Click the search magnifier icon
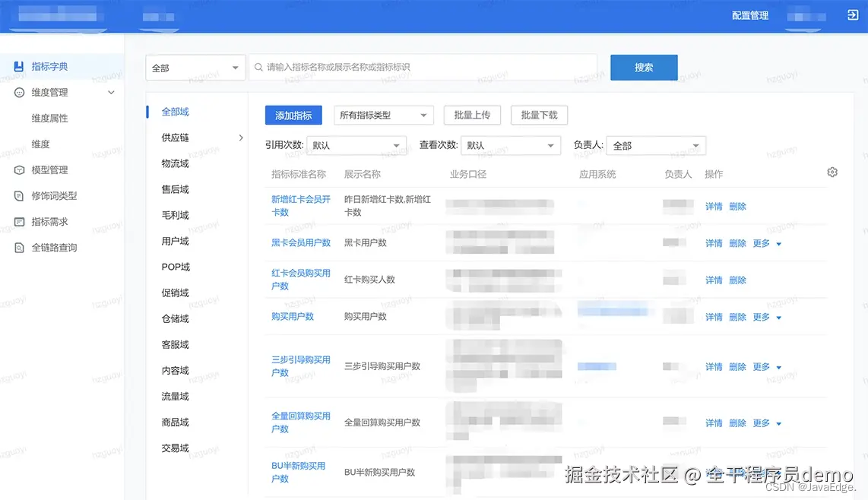 258,67
